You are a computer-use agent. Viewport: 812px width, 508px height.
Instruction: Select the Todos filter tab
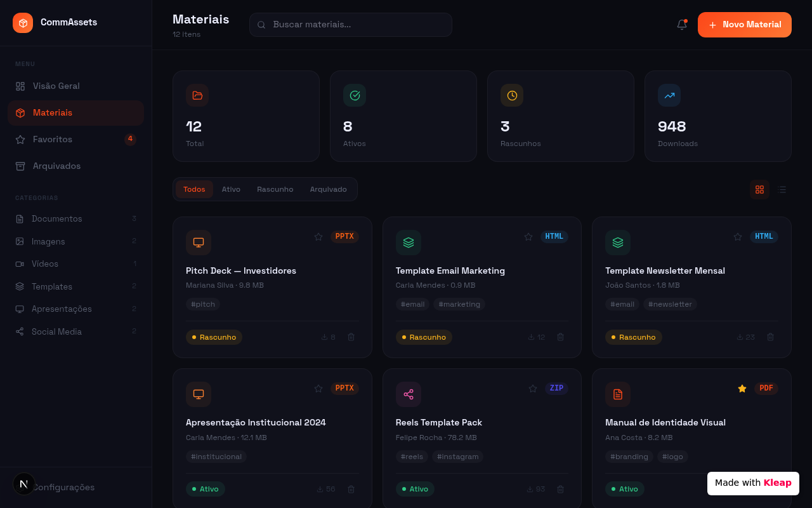194,189
